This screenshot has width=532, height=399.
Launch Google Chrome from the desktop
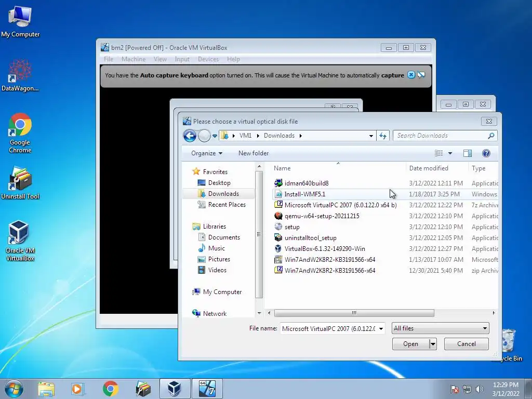click(x=20, y=132)
